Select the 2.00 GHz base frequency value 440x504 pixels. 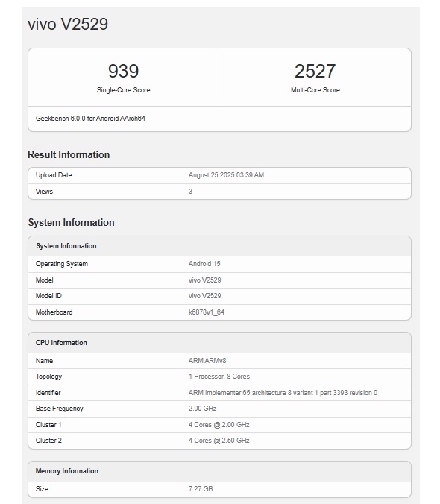point(203,409)
